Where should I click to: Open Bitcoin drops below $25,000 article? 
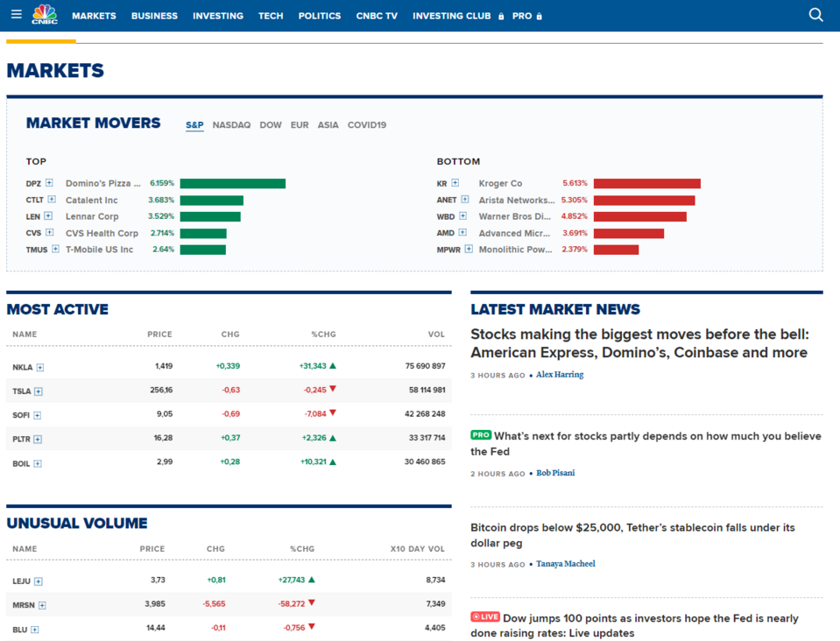pyautogui.click(x=632, y=535)
